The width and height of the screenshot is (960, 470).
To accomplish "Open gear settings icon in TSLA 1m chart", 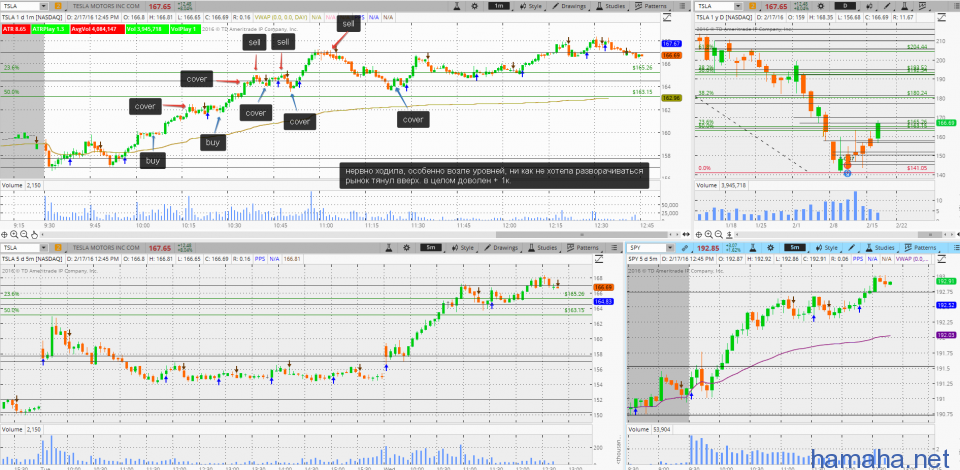I will point(475,6).
